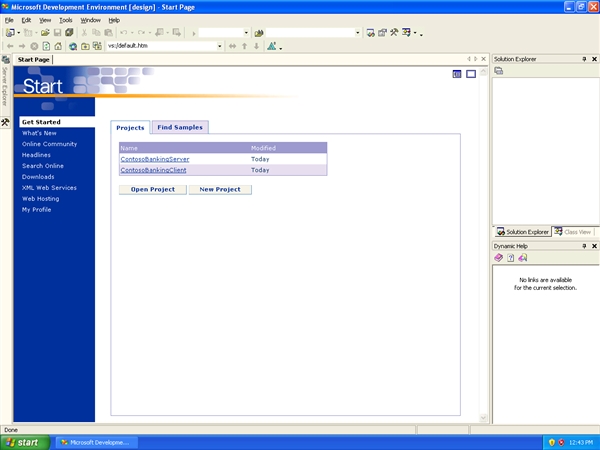
Task: Open the Edit menu
Action: [x=26, y=20]
